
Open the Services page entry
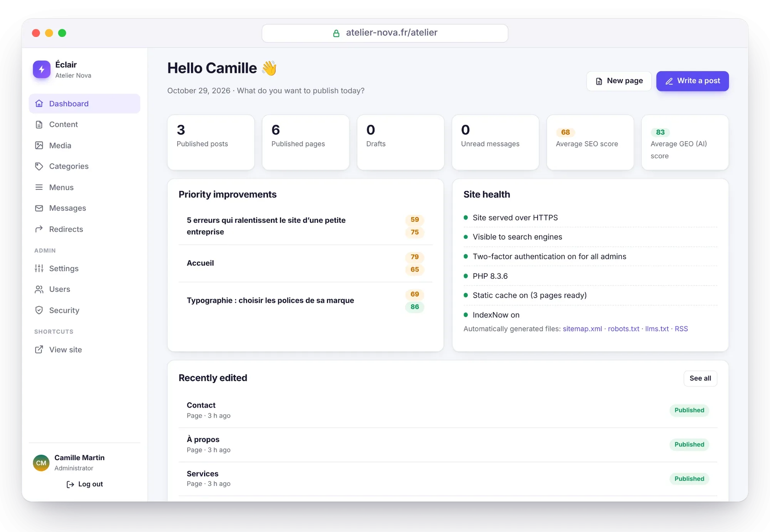pos(448,479)
